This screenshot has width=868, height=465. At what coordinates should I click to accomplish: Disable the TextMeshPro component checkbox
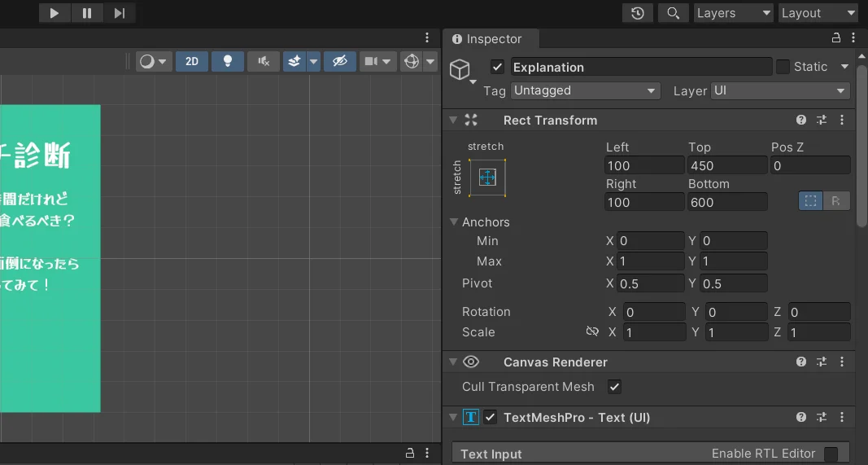[x=491, y=417]
